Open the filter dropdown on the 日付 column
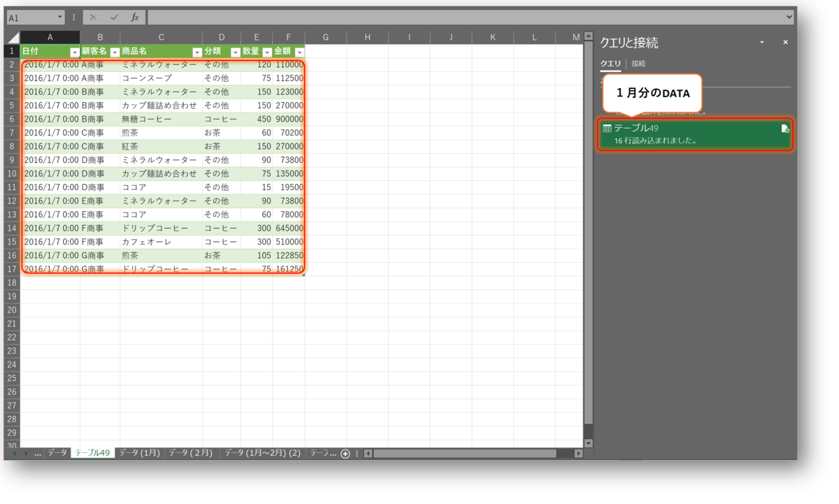This screenshot has width=839, height=504. (x=76, y=51)
